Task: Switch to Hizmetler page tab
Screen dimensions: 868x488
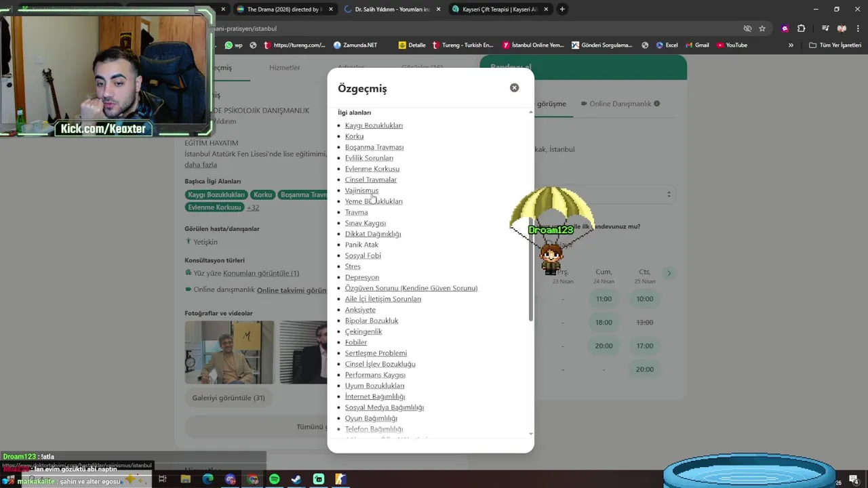Action: coord(284,68)
